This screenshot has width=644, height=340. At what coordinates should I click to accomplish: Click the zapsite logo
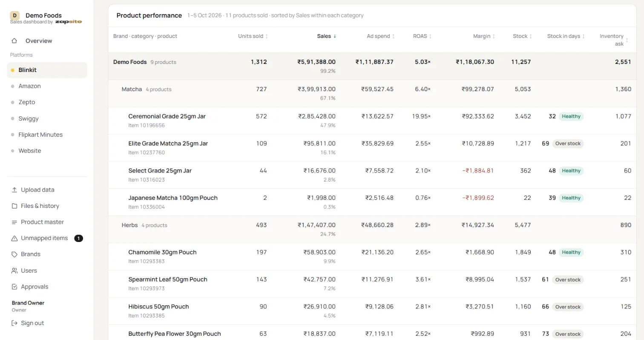pyautogui.click(x=68, y=22)
